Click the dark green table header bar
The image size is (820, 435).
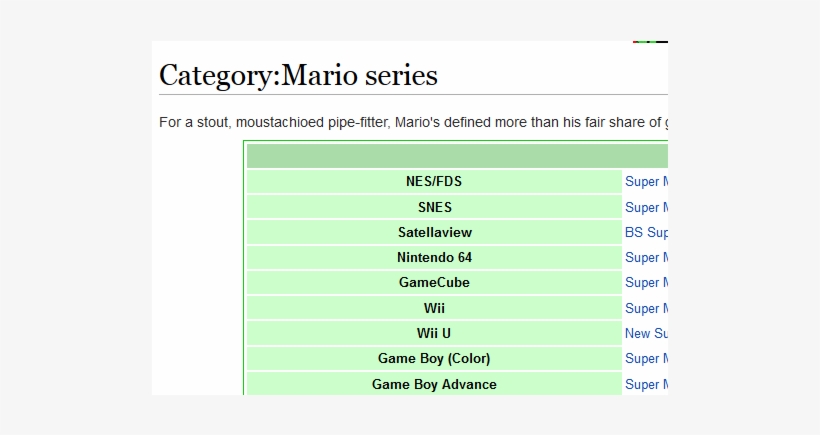456,156
